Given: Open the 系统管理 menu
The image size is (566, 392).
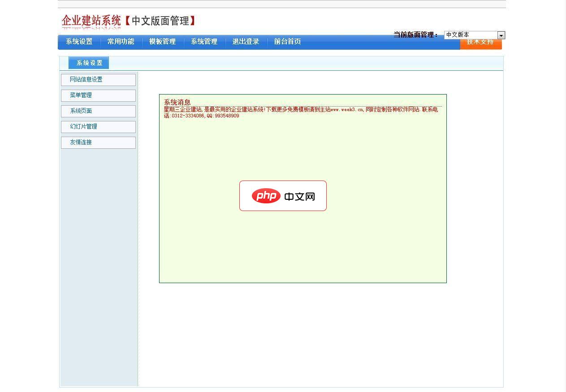Looking at the screenshot, I should tap(204, 42).
